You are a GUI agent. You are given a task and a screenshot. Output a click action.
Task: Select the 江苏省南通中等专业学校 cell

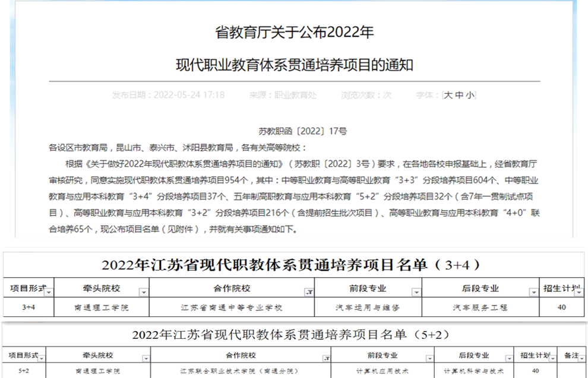232,307
